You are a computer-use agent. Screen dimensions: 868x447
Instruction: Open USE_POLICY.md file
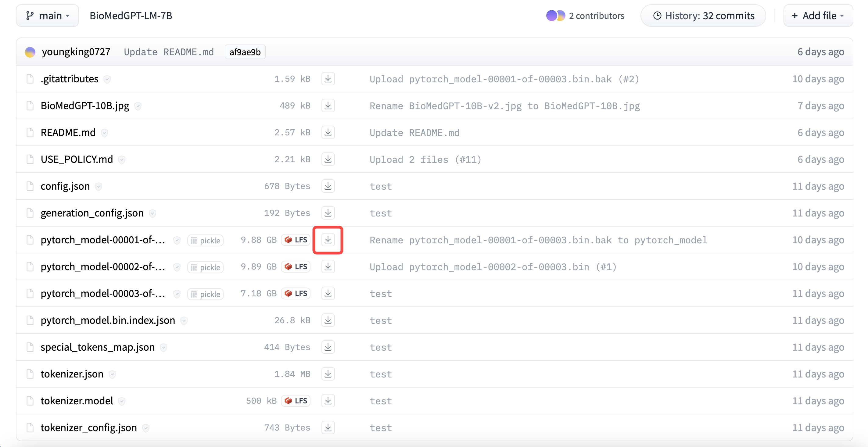77,159
